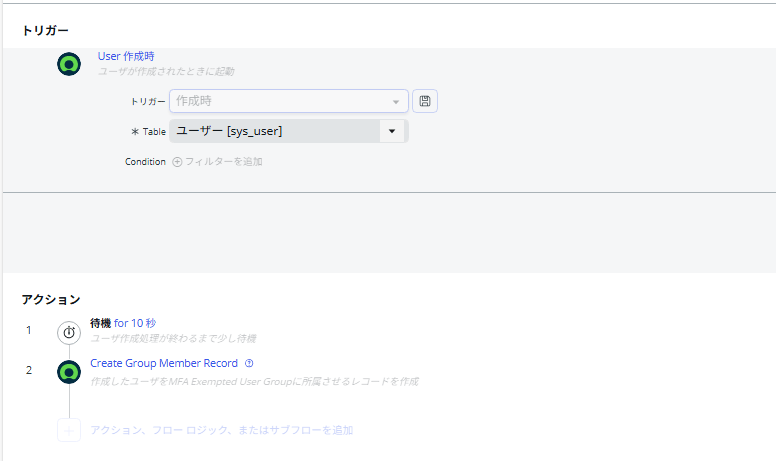Click the green User 作成時 trigger icon
The image size is (776, 461).
pos(69,64)
